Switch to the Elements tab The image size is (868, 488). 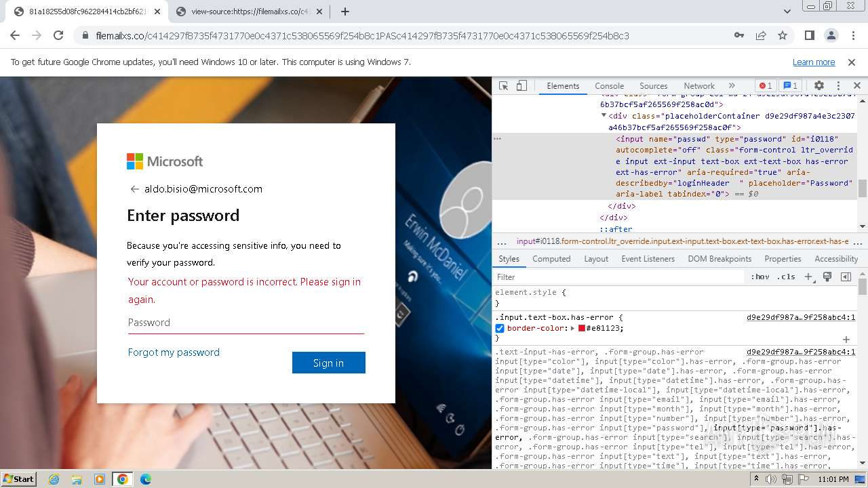[563, 86]
